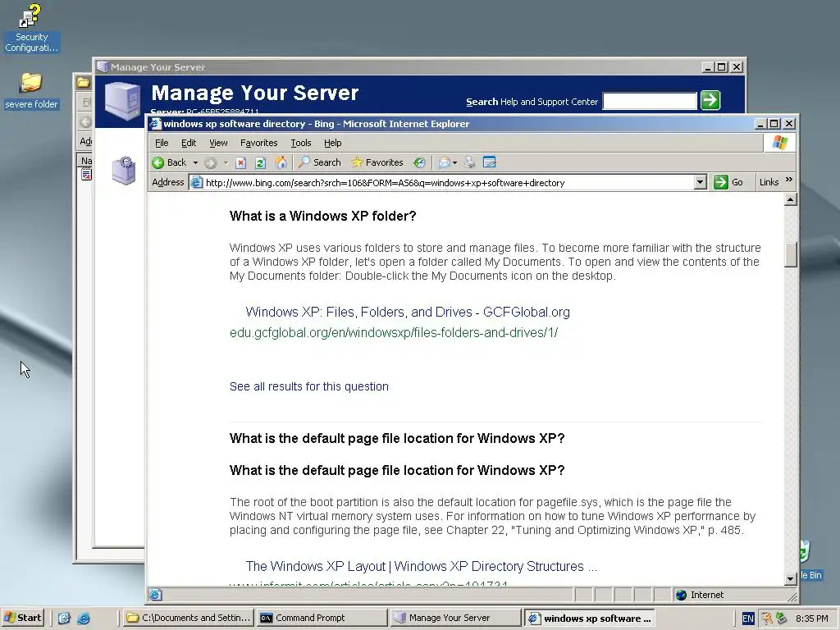Print the page with printer icon

[x=470, y=163]
